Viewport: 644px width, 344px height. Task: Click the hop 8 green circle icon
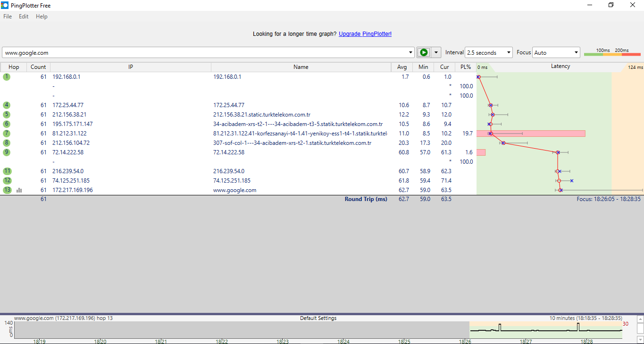tap(7, 143)
